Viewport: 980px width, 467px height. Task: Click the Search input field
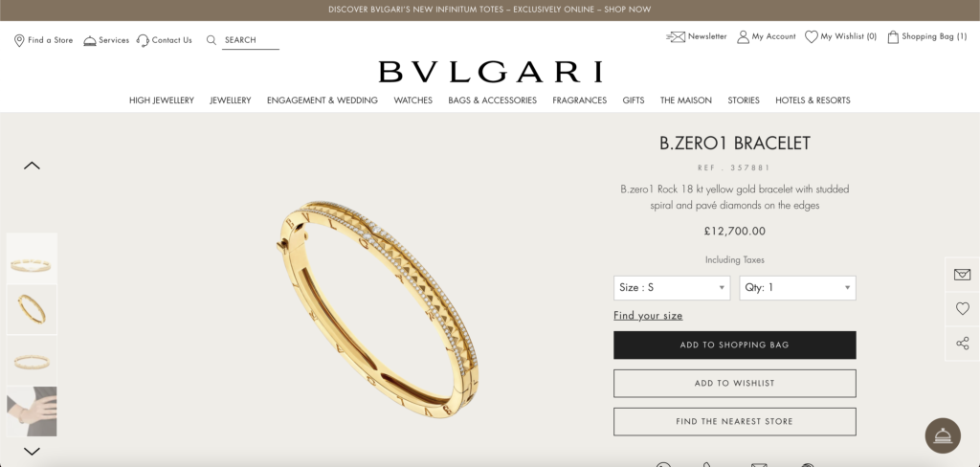251,40
